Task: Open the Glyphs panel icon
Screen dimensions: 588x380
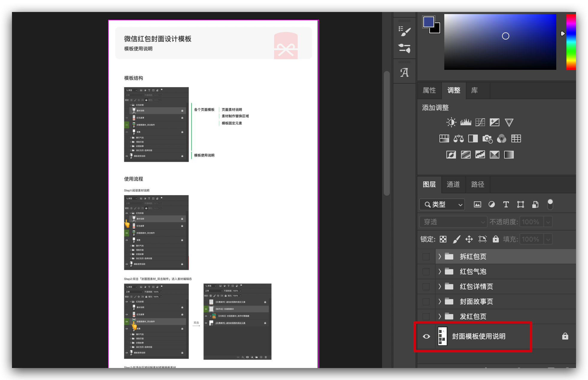Action: click(404, 72)
